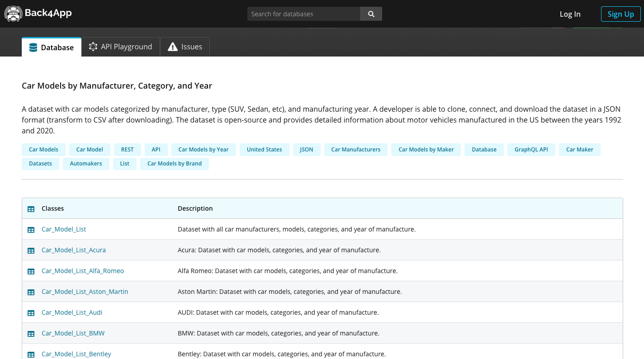The width and height of the screenshot is (644, 359).
Task: Click the 'Car Models by Manufacturer, Category, and Year' heading
Action: pyautogui.click(x=117, y=85)
